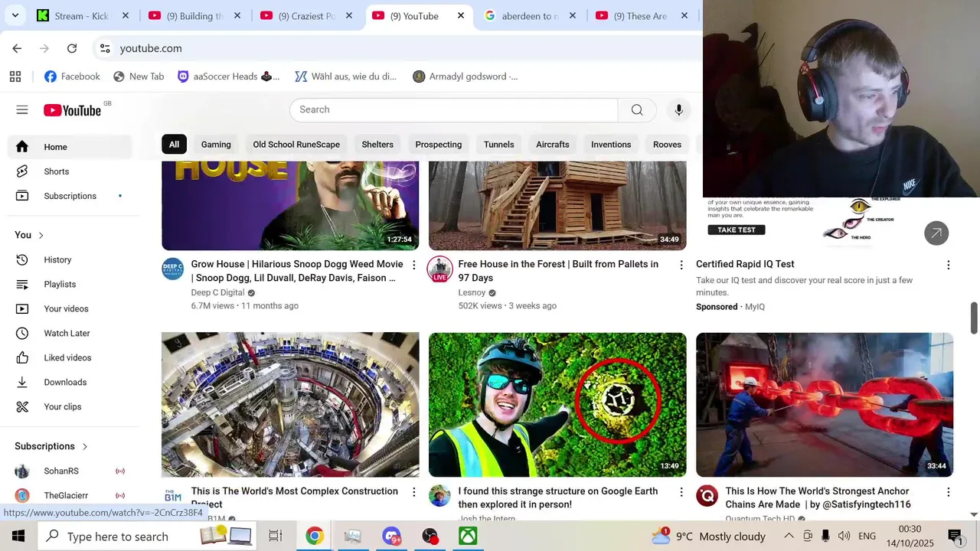Open Deep C Digital channel avatar

click(x=173, y=269)
